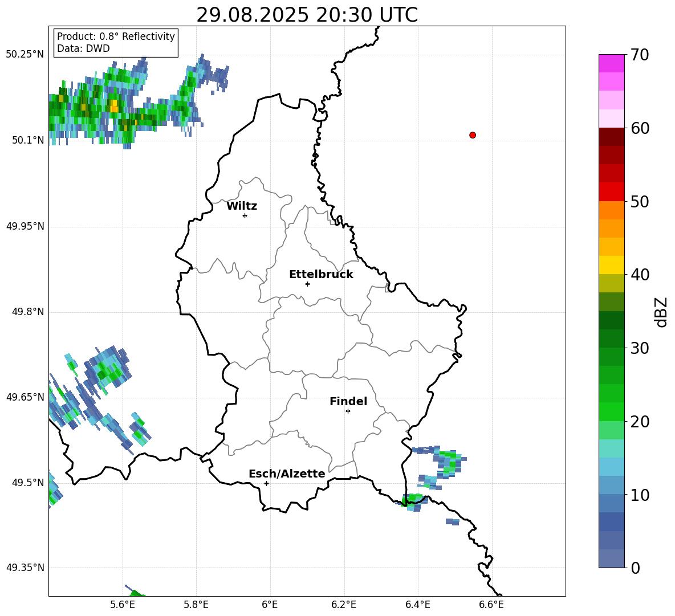Screen dimensions: 675x616
Task: Click the 50.25°N latitude label
Action: coord(25,55)
